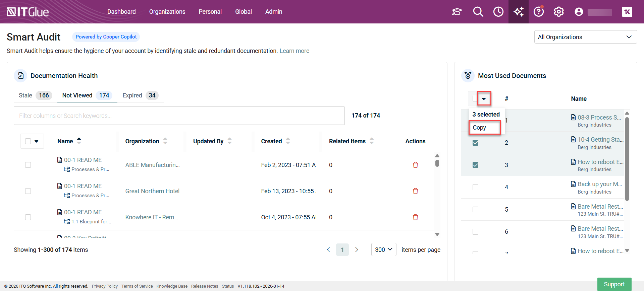Screen dimensions: 644x291
Task: Focus the Filter columns search field
Action: (179, 116)
